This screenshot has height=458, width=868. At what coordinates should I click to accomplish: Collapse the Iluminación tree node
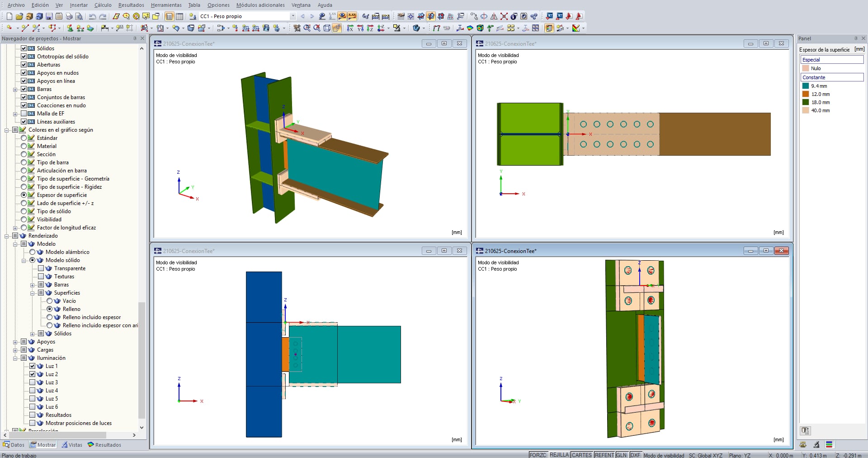click(x=15, y=358)
